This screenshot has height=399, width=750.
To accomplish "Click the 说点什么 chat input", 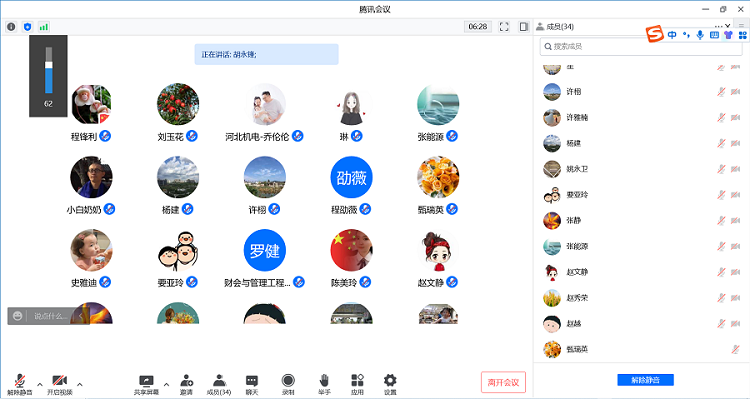I will point(50,316).
